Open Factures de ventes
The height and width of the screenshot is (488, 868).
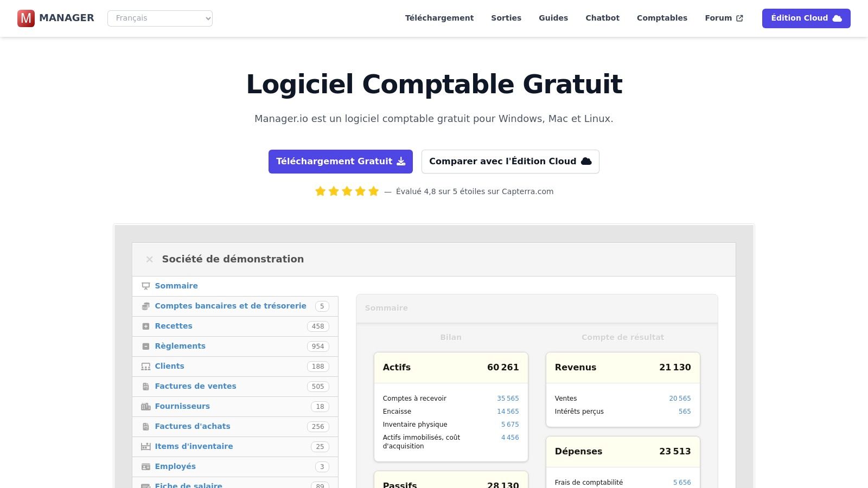[x=235, y=387]
